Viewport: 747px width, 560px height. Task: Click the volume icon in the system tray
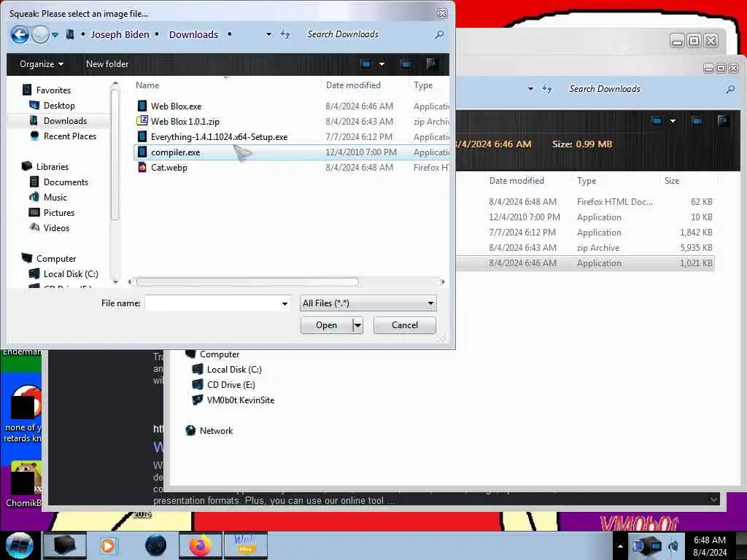(x=673, y=545)
